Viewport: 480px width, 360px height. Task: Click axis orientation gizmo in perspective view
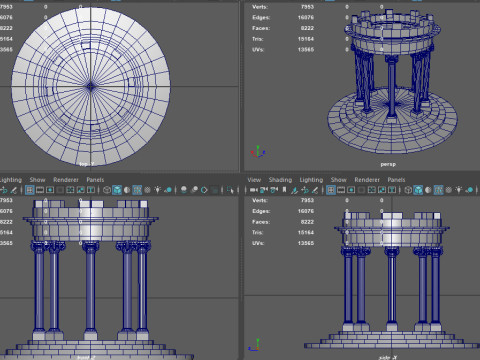258,152
